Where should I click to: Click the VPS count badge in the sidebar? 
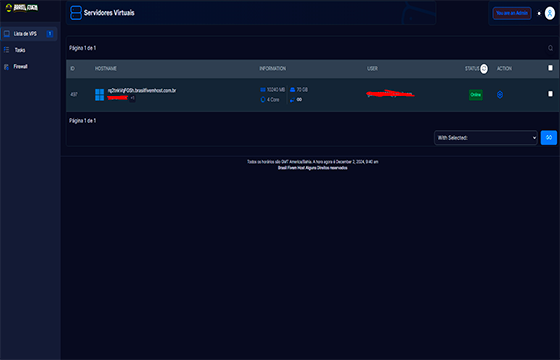click(x=50, y=34)
